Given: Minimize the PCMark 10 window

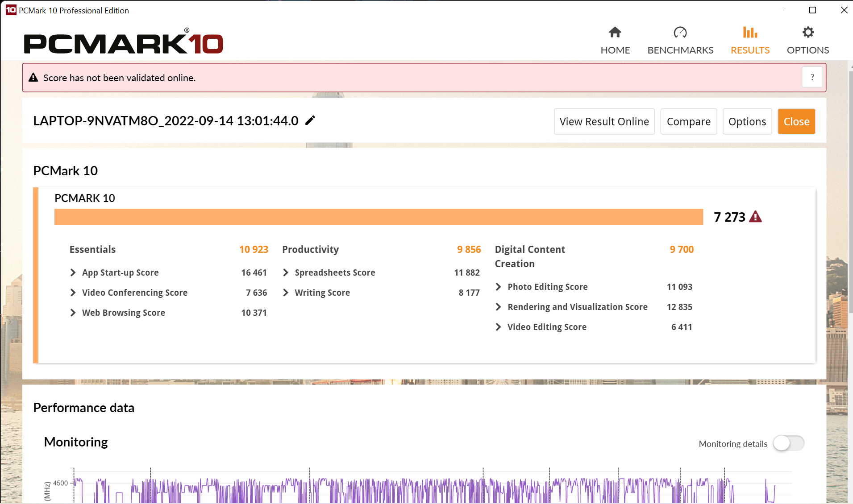Looking at the screenshot, I should coord(782,10).
